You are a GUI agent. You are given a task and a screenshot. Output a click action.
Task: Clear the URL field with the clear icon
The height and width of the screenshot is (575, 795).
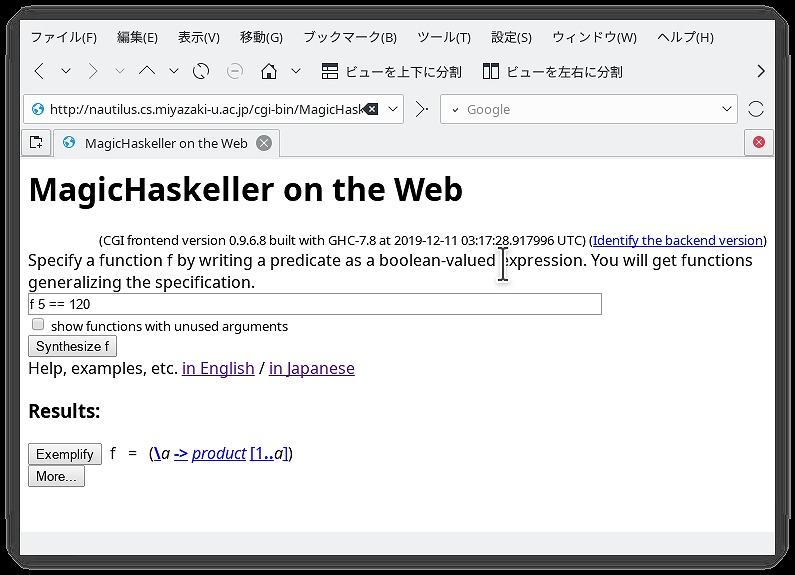coord(371,109)
